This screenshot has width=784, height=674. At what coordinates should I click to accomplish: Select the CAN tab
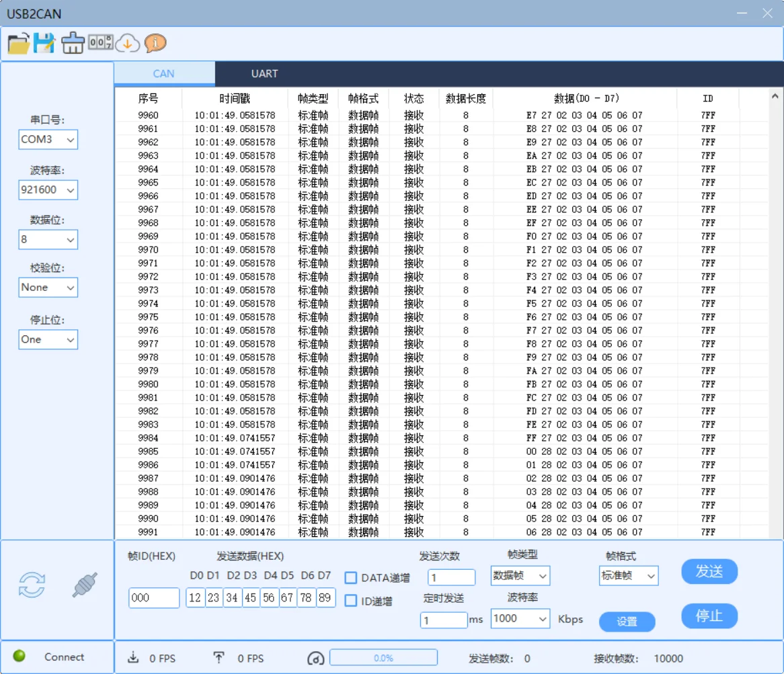164,74
